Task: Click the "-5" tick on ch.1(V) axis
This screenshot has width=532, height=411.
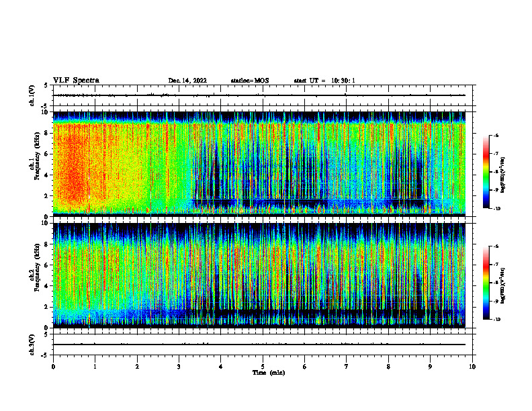Action: coord(45,107)
